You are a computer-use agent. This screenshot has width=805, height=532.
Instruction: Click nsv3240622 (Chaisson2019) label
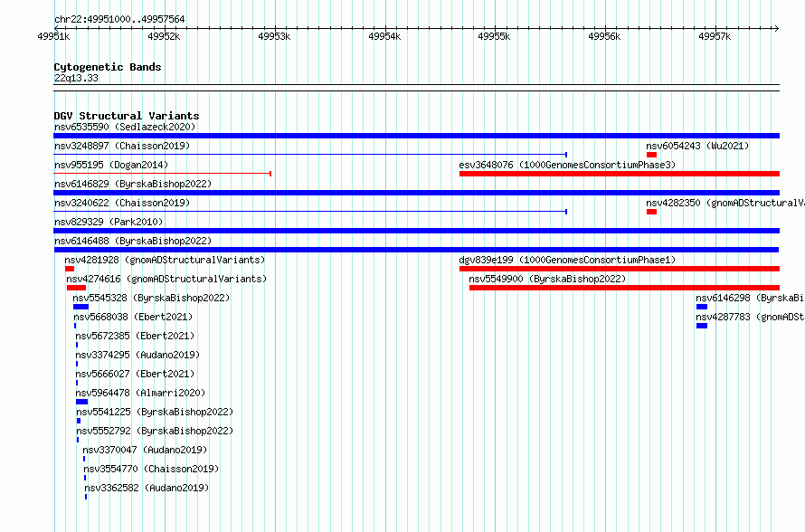[x=122, y=203]
